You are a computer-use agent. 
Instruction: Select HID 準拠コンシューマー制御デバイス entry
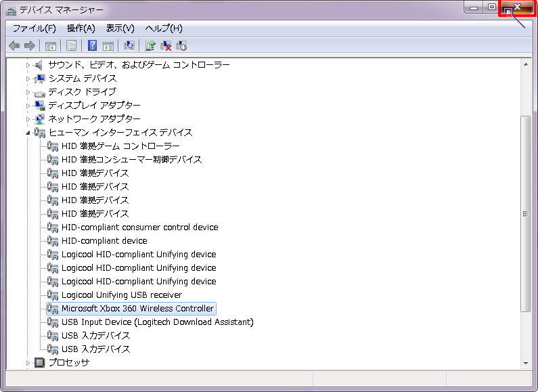131,160
